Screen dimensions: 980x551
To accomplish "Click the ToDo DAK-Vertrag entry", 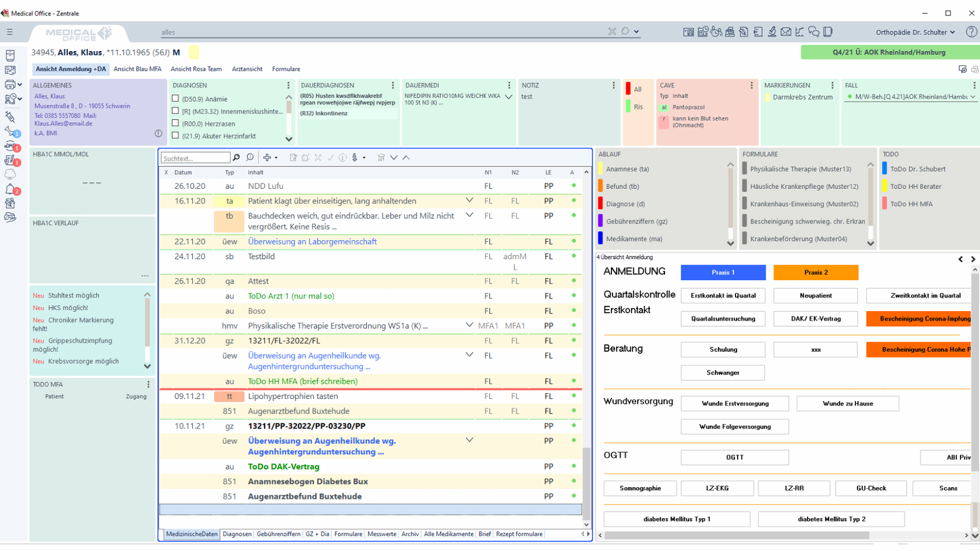I will [284, 467].
